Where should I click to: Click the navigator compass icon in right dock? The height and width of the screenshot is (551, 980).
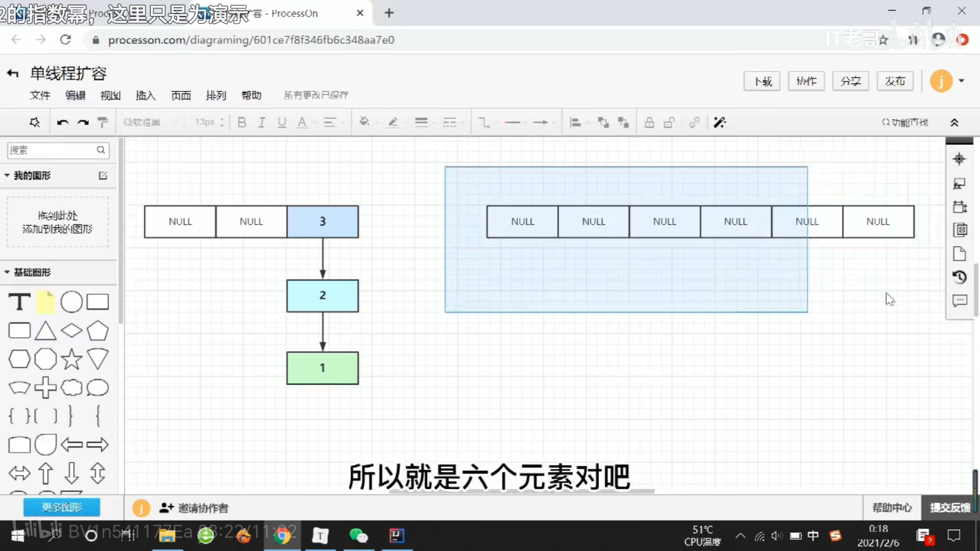pos(959,159)
